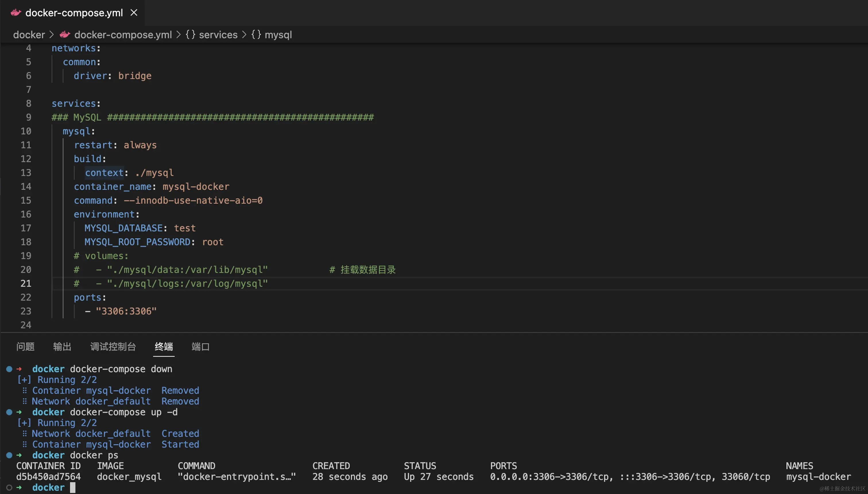This screenshot has height=494, width=868.
Task: Close the docker-compose.yml editor tab
Action: pyautogui.click(x=134, y=13)
